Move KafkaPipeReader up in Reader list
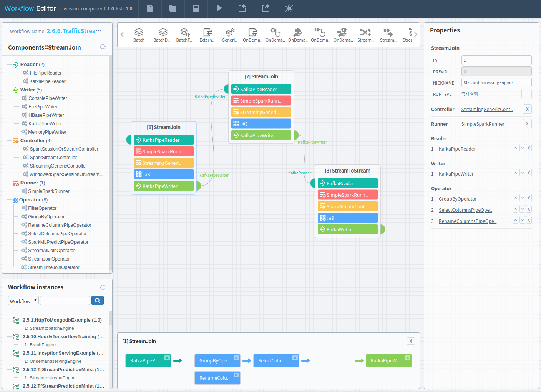The image size is (541, 392). coord(515,148)
